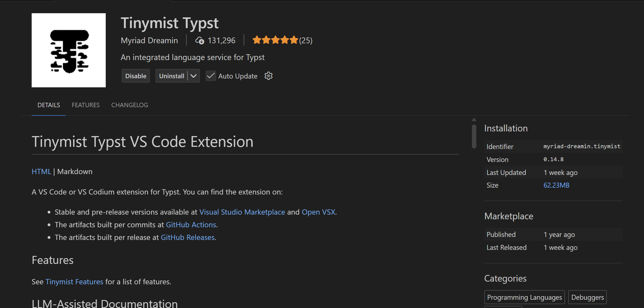Viewport: 644px width, 308px height.
Task: Open the Tinymist Features link
Action: [74, 282]
